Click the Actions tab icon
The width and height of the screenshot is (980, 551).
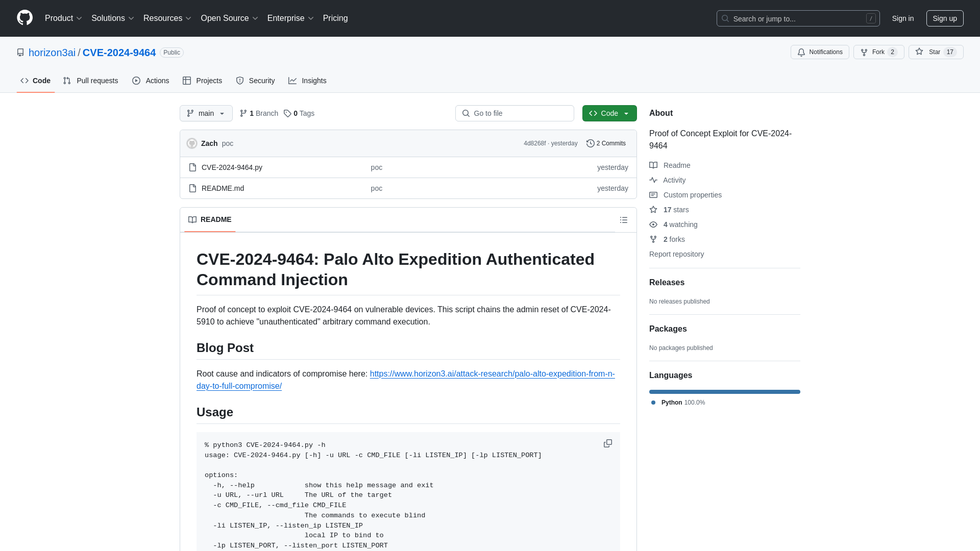click(x=136, y=81)
